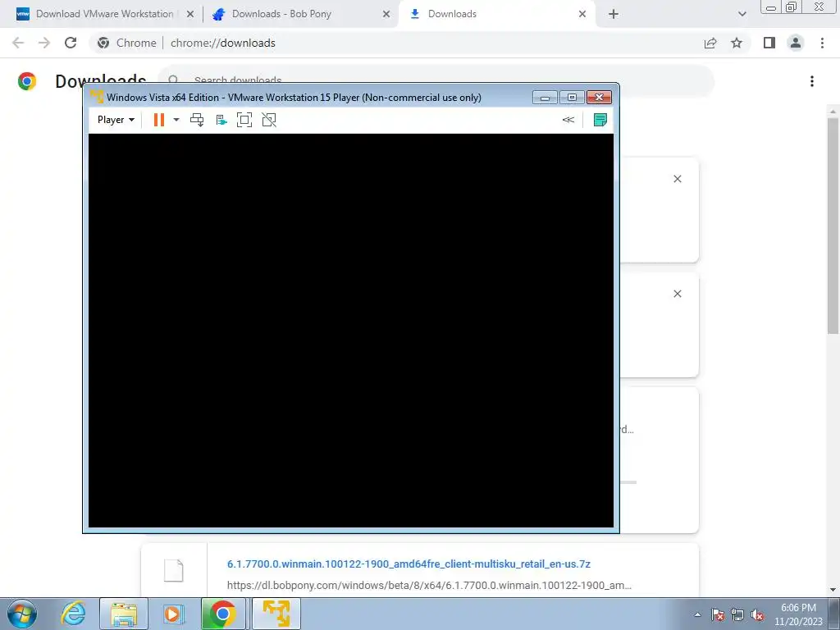
Task: Open the Player menu in VMware
Action: 116,120
